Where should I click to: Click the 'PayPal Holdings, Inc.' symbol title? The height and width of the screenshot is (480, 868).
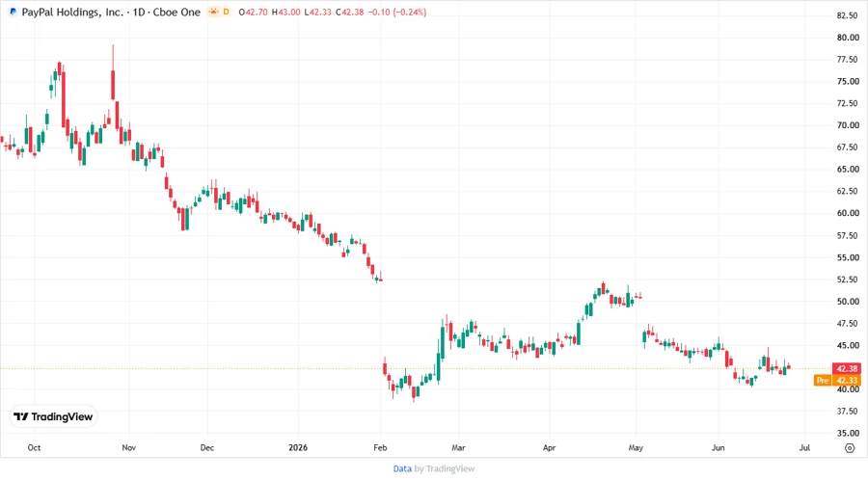coord(72,13)
